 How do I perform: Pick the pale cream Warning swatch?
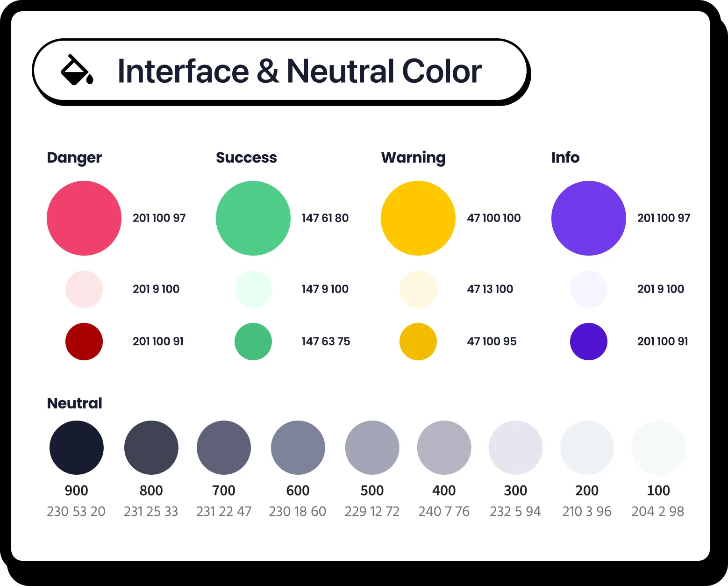(x=418, y=289)
